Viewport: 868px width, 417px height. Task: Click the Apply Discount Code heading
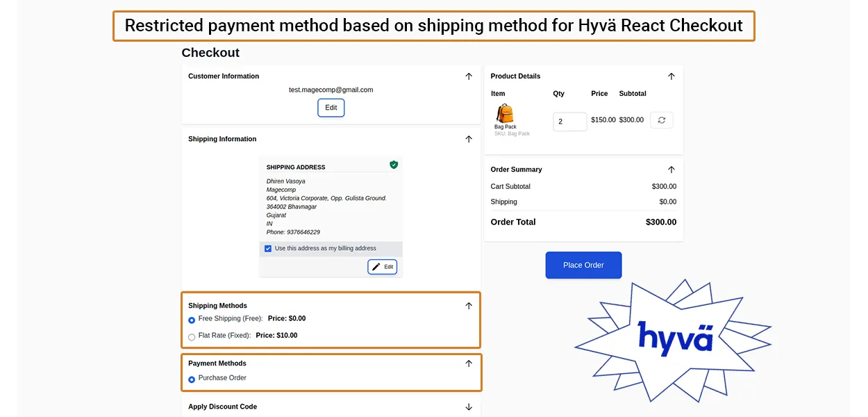222,407
